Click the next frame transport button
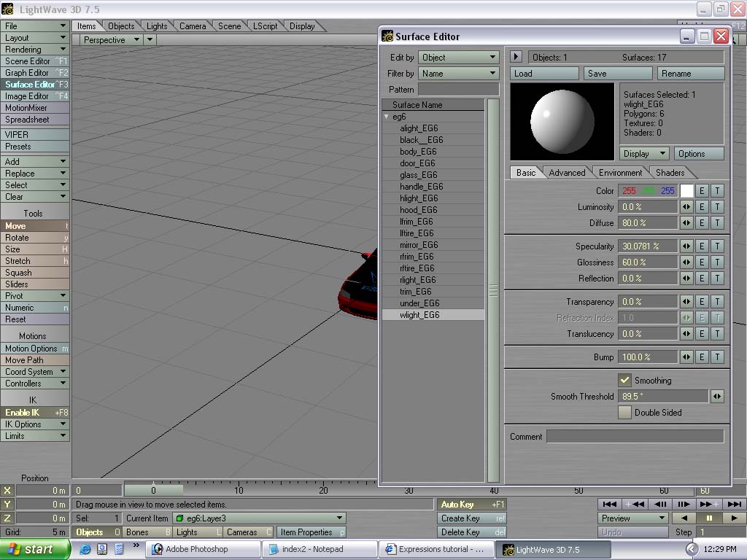 (x=684, y=504)
